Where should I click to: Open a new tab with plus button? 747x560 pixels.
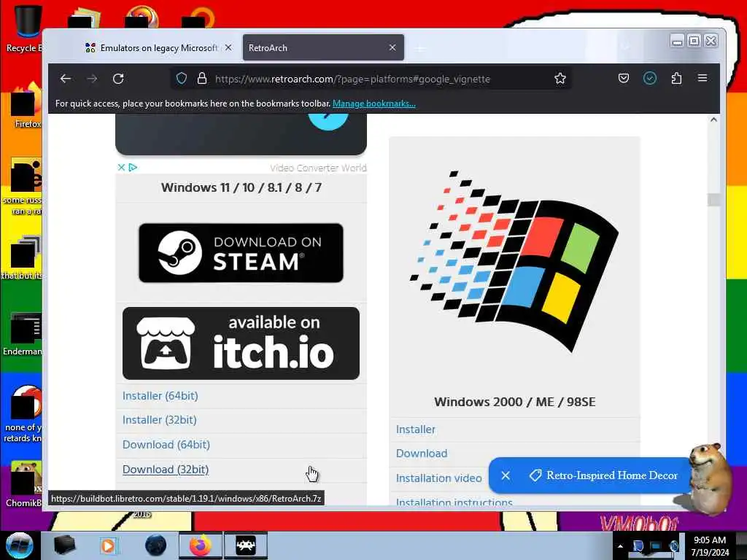point(420,48)
